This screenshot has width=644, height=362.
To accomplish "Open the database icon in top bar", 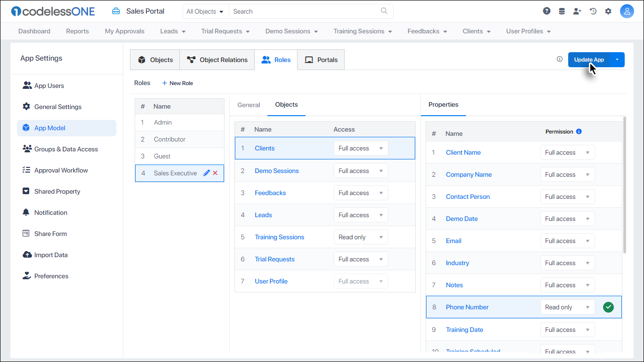I will pyautogui.click(x=562, y=11).
